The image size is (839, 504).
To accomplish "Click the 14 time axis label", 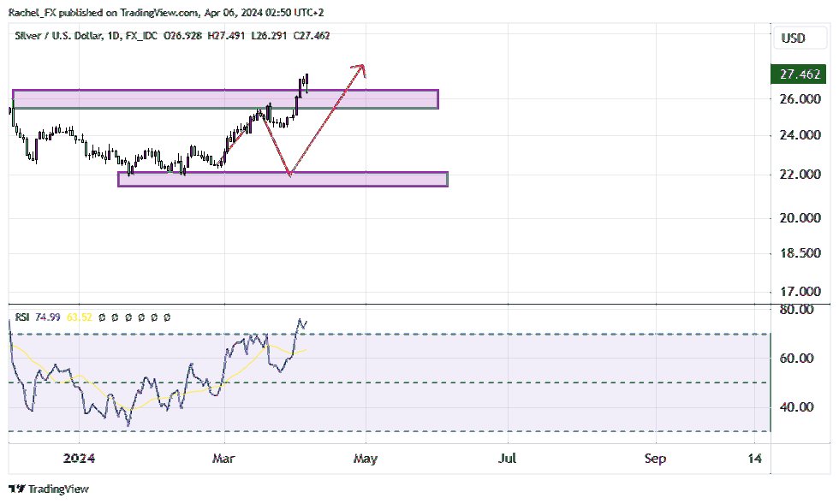I will pyautogui.click(x=754, y=459).
